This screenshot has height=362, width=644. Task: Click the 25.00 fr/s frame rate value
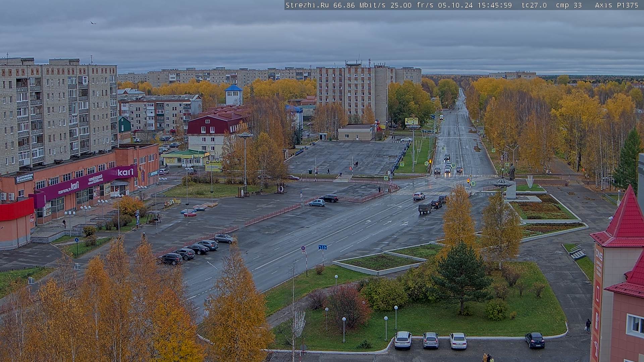click(x=412, y=5)
